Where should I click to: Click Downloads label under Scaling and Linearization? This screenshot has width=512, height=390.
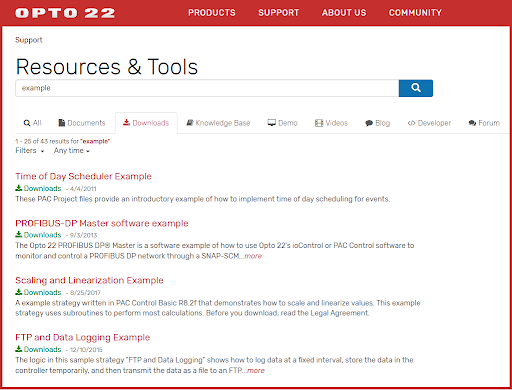[x=42, y=292]
